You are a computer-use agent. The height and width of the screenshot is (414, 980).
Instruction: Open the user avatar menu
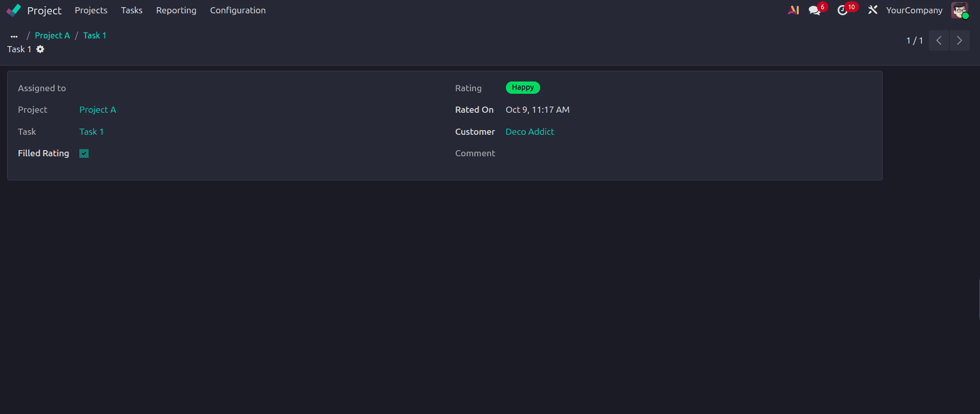click(960, 10)
